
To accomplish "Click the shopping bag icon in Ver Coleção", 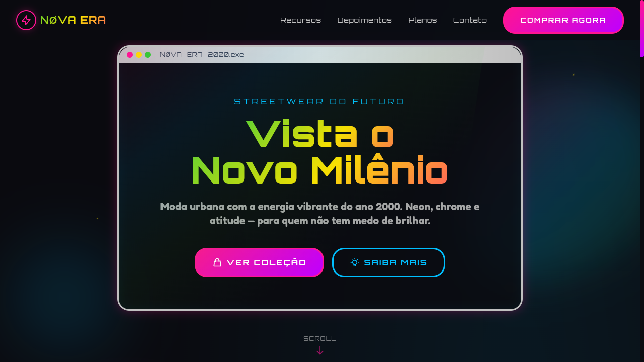I will click(217, 262).
